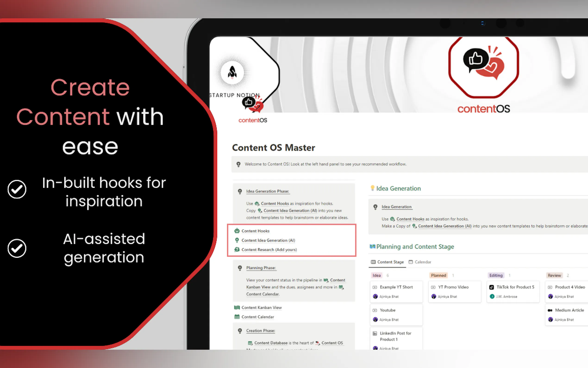Click the Medium icon on Medium Article card

click(550, 310)
